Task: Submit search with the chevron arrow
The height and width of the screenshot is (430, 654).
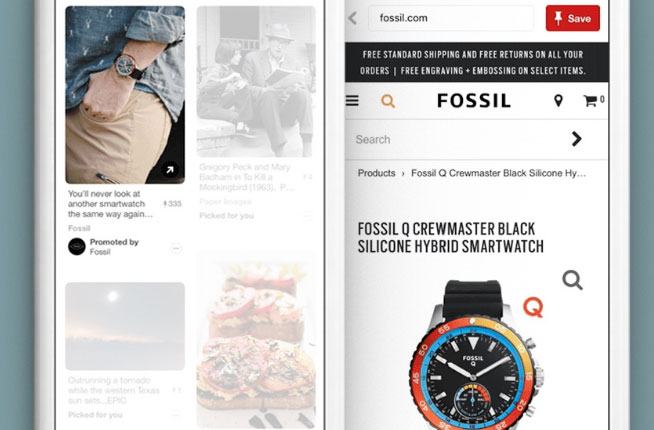Action: coord(576,139)
